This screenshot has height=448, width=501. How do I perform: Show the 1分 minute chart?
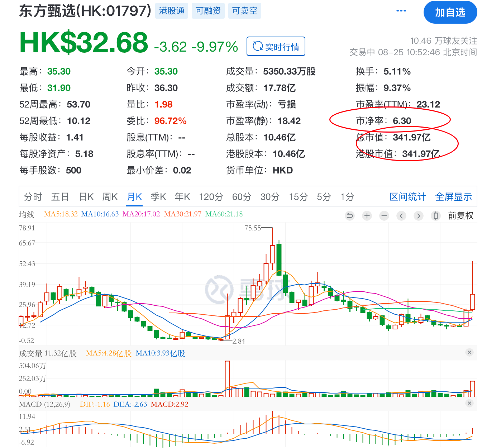347,197
